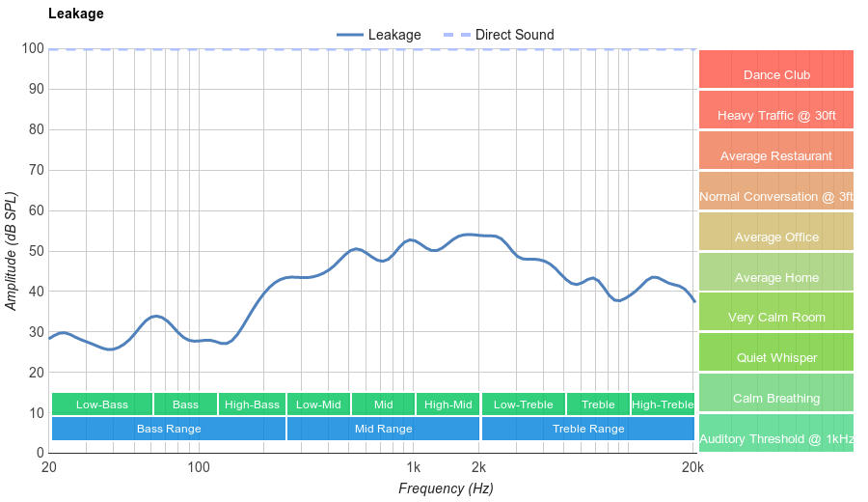Select the Low-Mid green segment
The height and width of the screenshot is (502, 868).
[318, 404]
